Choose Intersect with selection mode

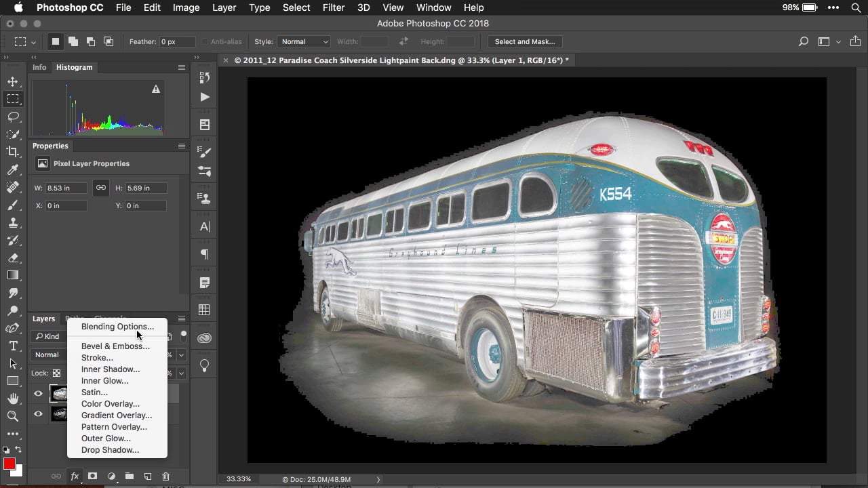[108, 41]
